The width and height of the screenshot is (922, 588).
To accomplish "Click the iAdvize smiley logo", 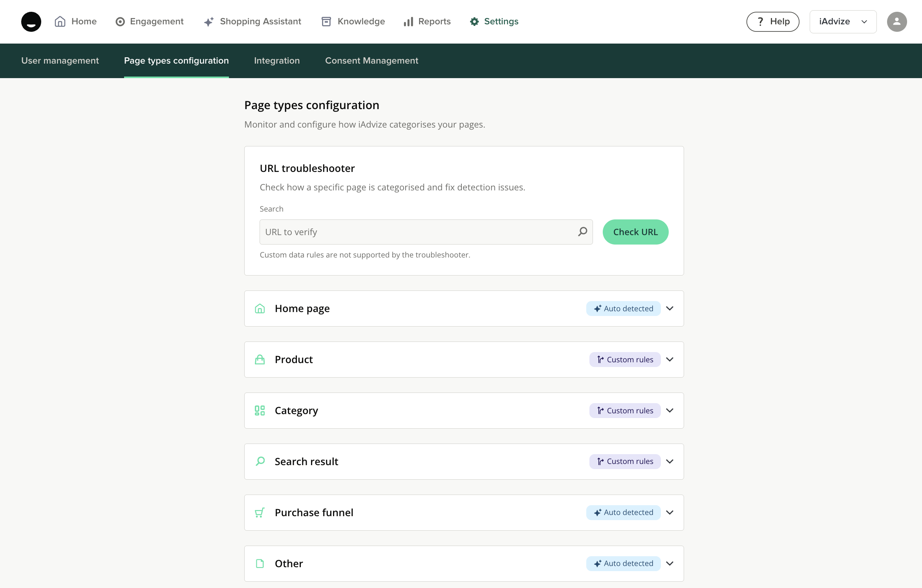I will point(31,22).
